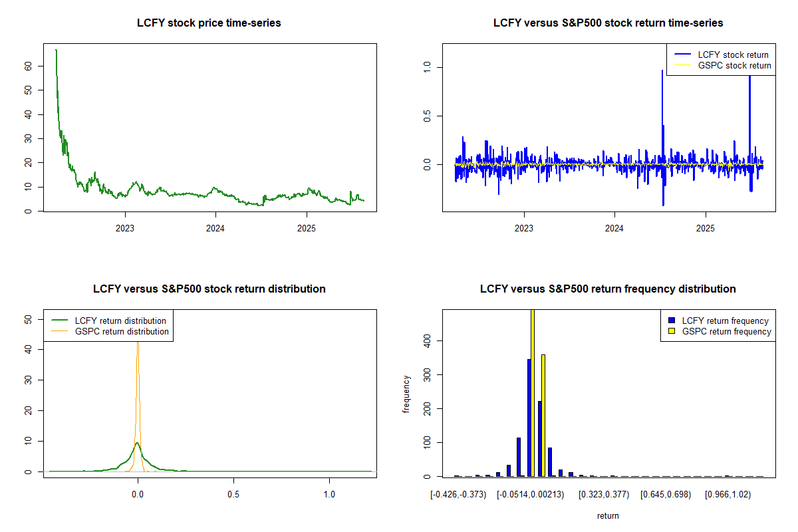Screen dimensions: 798x532
Task: Select the GSPC stock return legend entry
Action: coord(734,66)
